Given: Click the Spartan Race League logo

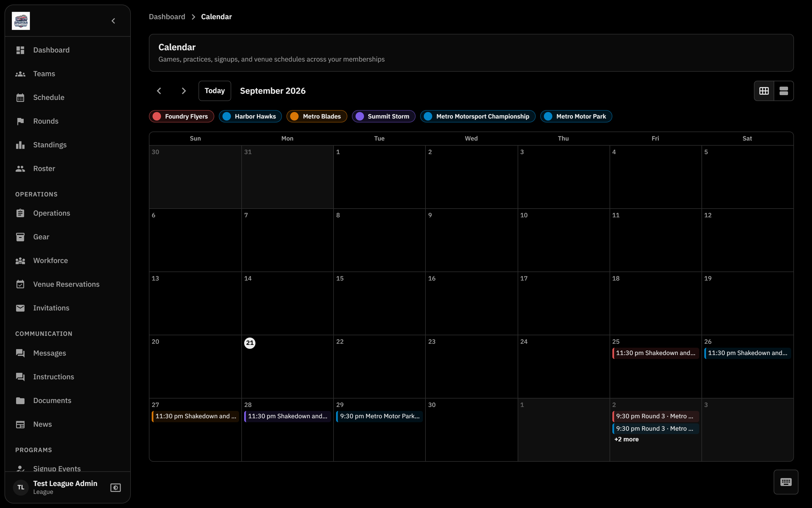Looking at the screenshot, I should tap(21, 21).
